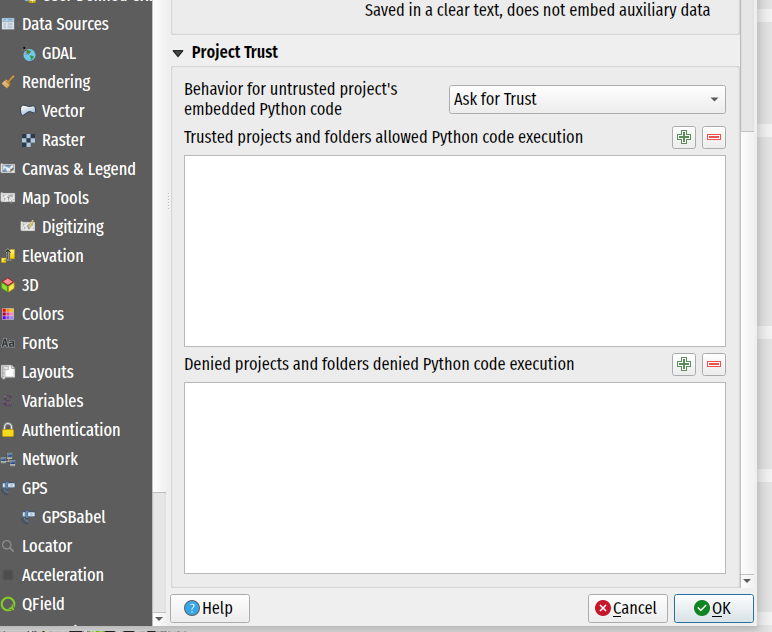The width and height of the screenshot is (772, 632).
Task: Open the Colors settings page
Action: pyautogui.click(x=42, y=314)
